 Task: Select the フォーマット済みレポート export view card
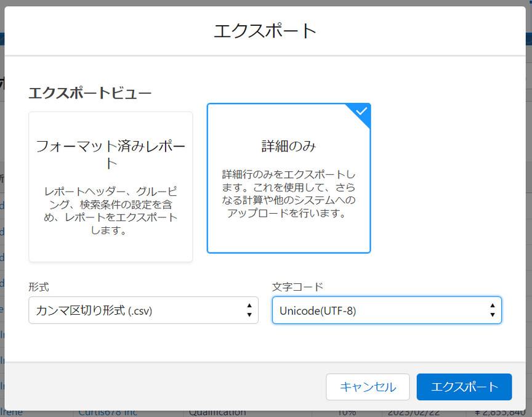(x=111, y=187)
